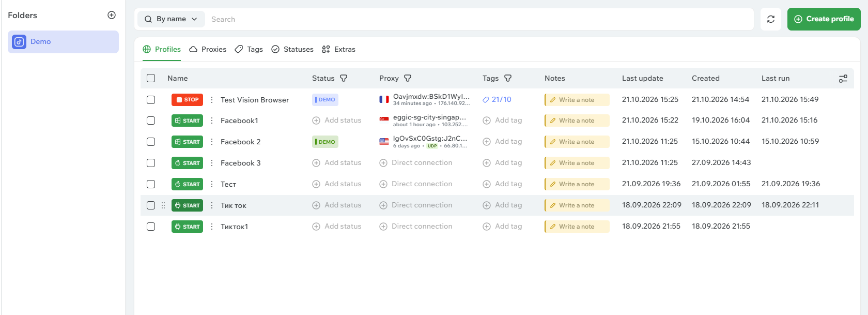Set proxy on Facebook 3 Direct connection
Image resolution: width=868 pixels, height=315 pixels.
(x=416, y=163)
